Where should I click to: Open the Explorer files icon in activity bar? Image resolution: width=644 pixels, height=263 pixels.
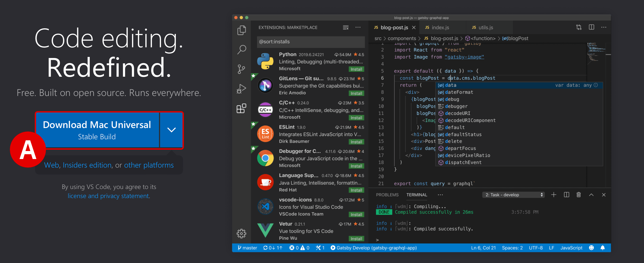tap(242, 30)
